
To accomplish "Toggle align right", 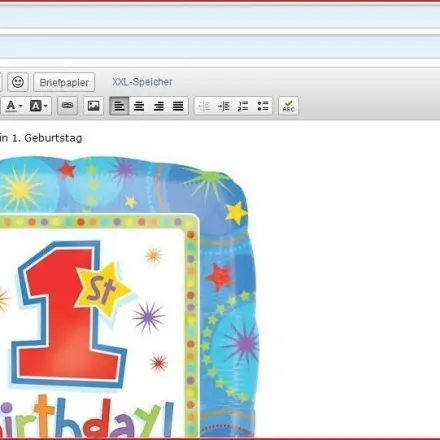I will coord(159,106).
